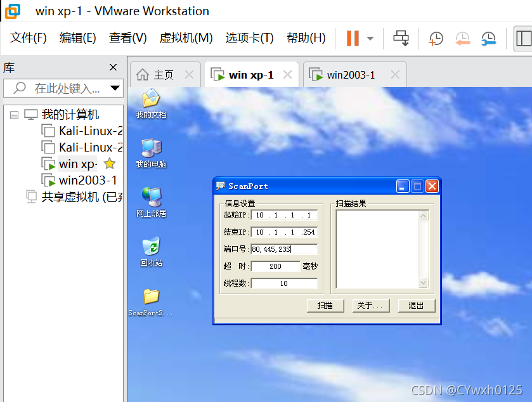Click the ScanPort window title icon

coord(221,186)
